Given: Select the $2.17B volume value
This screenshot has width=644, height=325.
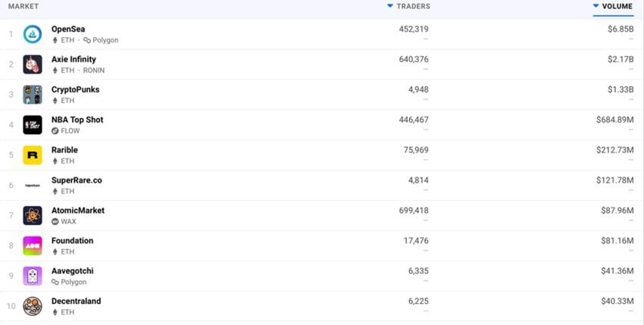Looking at the screenshot, I should pyautogui.click(x=621, y=59).
